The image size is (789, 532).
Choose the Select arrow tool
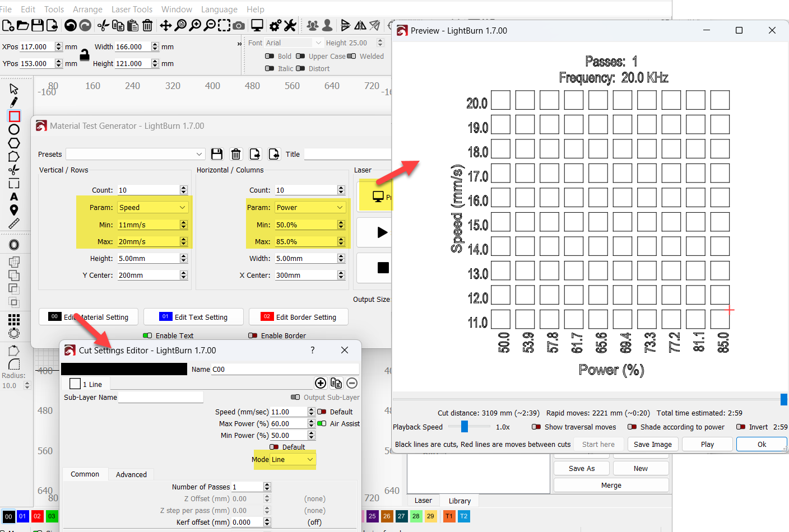click(x=14, y=89)
